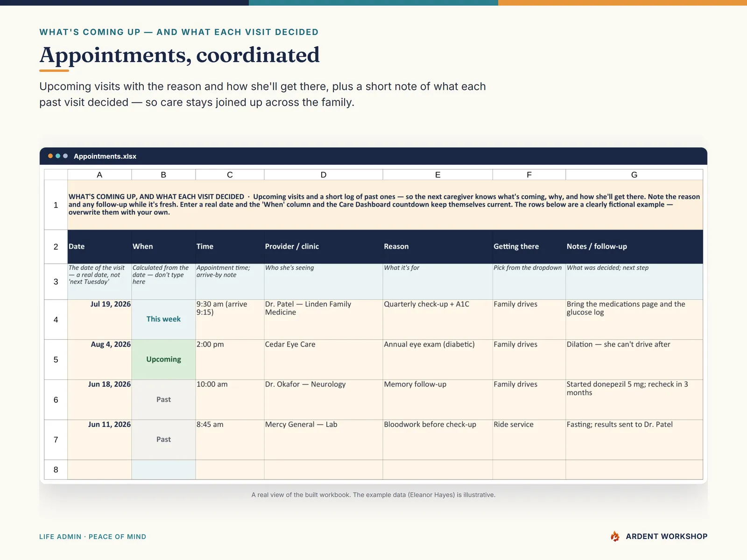Select the green 'Upcoming' status cell

point(163,360)
